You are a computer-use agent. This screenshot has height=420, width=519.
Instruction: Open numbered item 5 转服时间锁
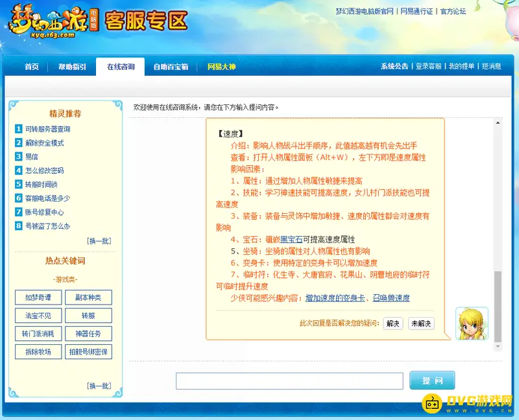pos(42,185)
